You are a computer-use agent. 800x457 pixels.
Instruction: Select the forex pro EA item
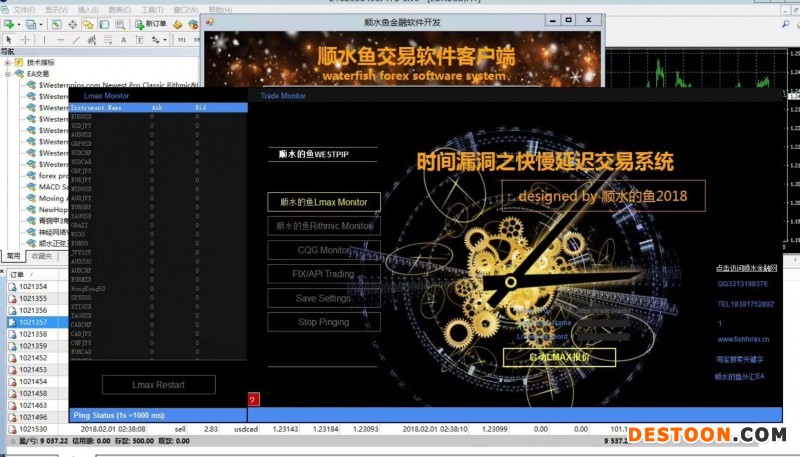click(54, 175)
